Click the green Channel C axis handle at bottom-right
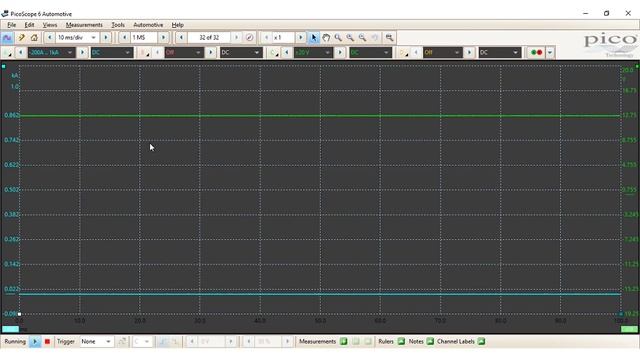The width and height of the screenshot is (640, 360). tap(629, 329)
